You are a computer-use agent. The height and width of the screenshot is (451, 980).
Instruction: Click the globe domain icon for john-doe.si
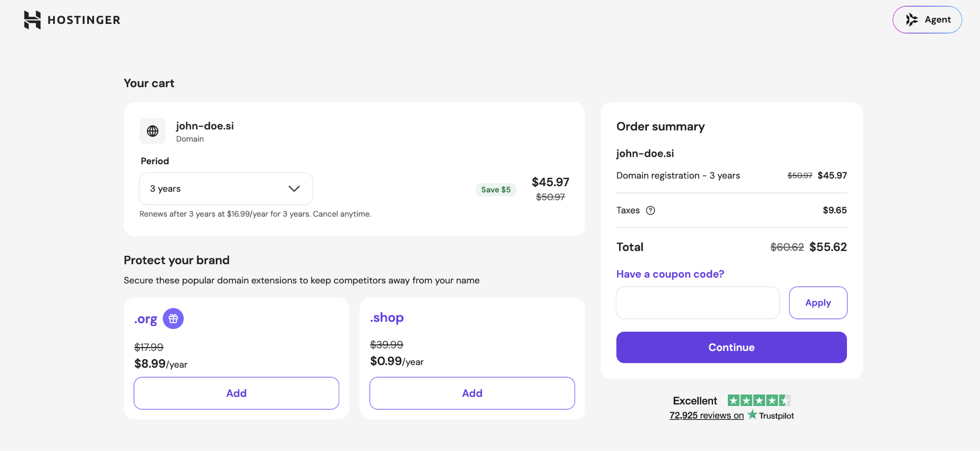pos(153,131)
